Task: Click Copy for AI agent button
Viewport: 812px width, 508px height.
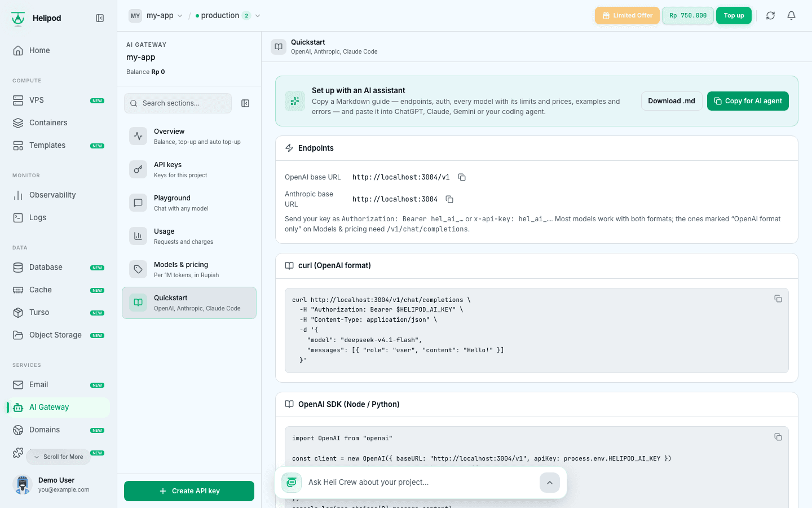Action: 748,101
